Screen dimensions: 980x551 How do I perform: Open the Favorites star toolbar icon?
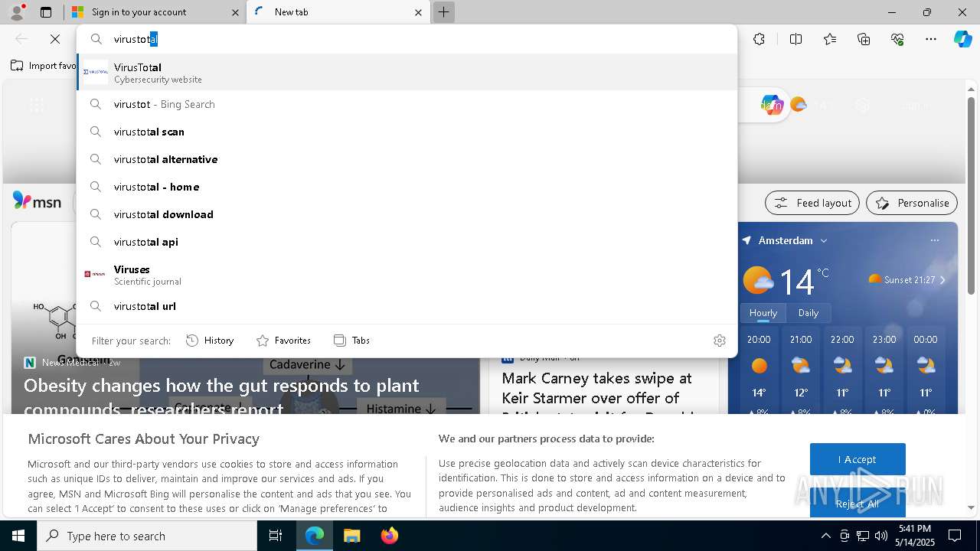[830, 39]
